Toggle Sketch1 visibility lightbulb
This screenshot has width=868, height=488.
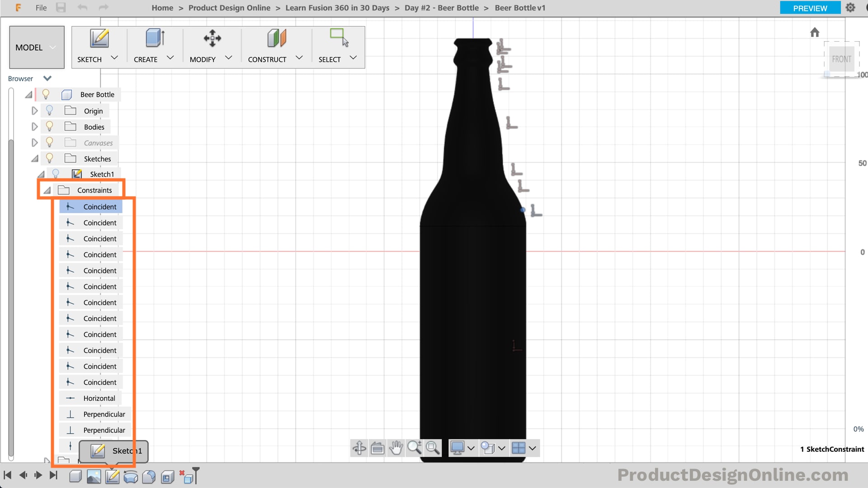tap(56, 174)
